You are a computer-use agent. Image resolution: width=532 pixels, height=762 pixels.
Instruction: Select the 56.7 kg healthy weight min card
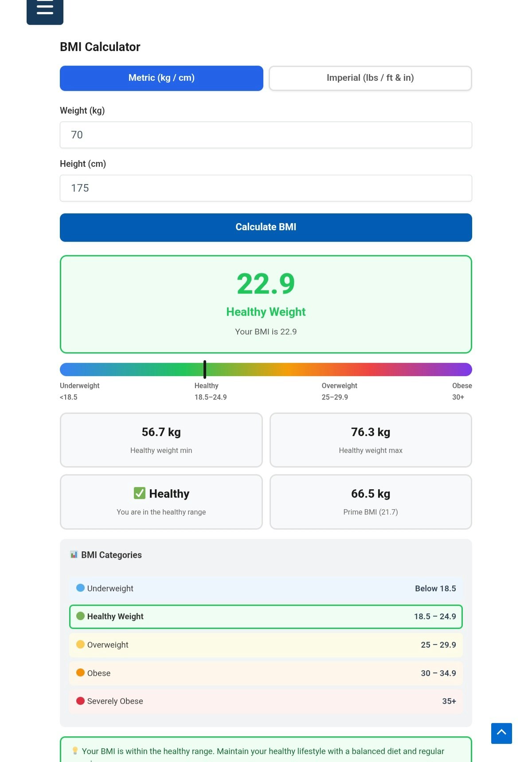161,440
